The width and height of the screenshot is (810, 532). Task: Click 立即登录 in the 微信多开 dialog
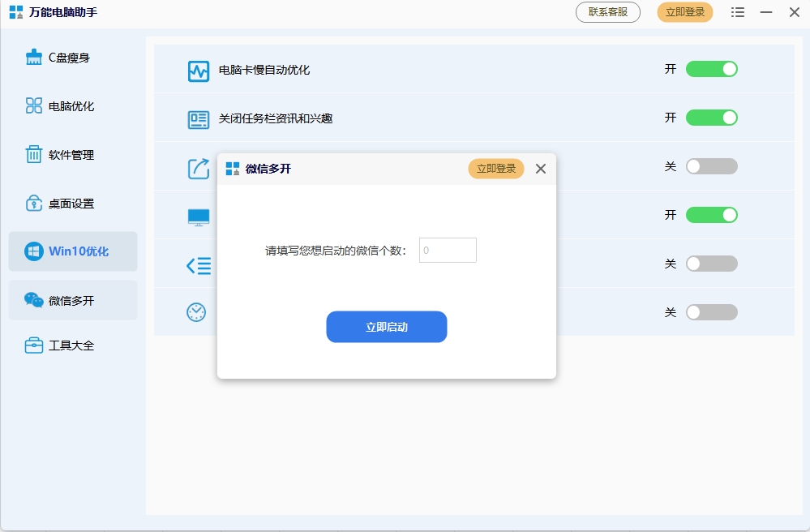(x=495, y=169)
